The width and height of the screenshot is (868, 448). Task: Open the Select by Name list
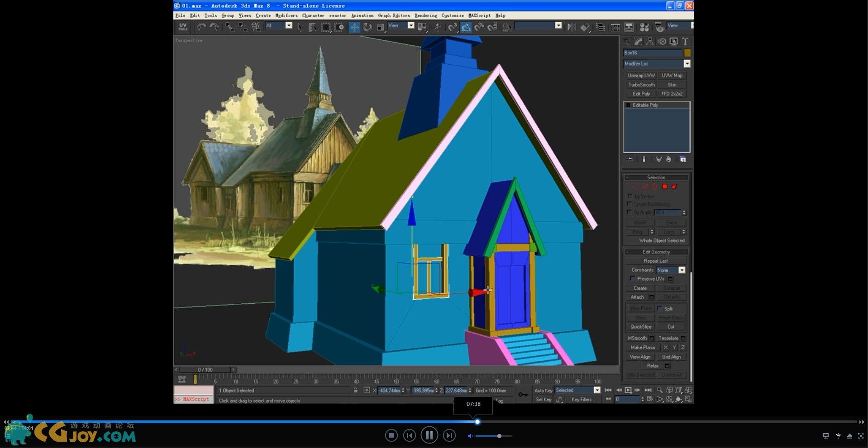pos(312,27)
